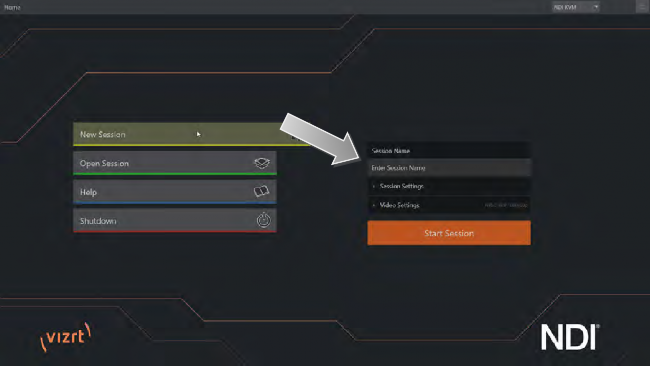Click the video format text beside Video Settings
Image resolution: width=650 pixels, height=366 pixels.
pyautogui.click(x=506, y=205)
